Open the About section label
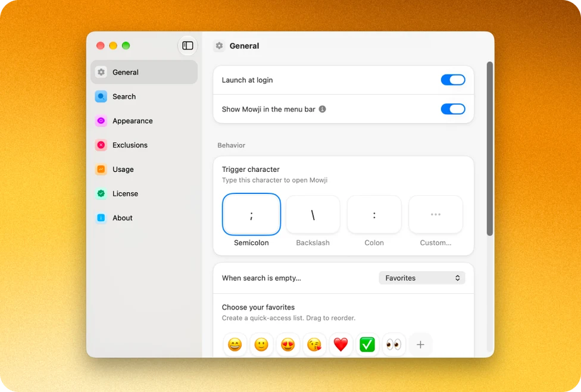 click(123, 218)
